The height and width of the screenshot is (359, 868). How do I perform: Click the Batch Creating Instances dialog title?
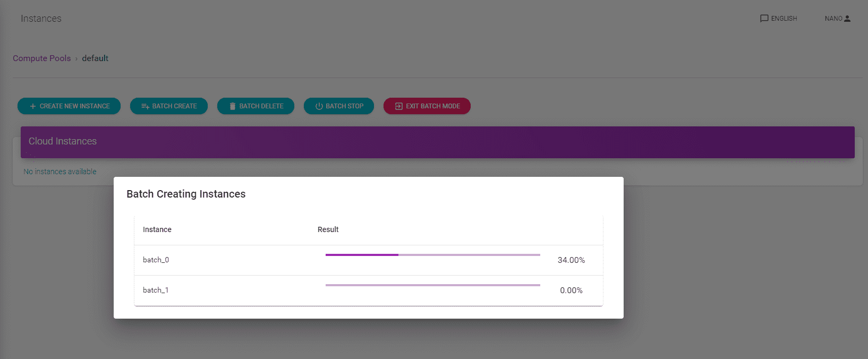186,194
